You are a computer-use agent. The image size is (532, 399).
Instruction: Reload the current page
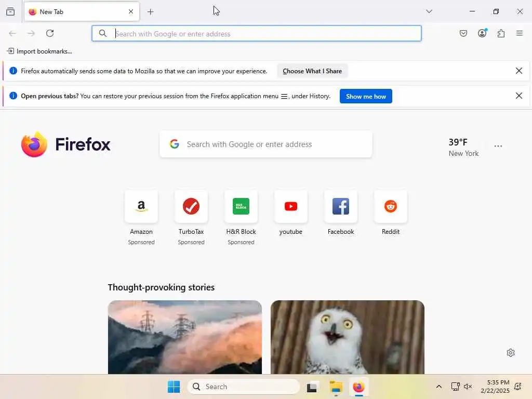[50, 33]
